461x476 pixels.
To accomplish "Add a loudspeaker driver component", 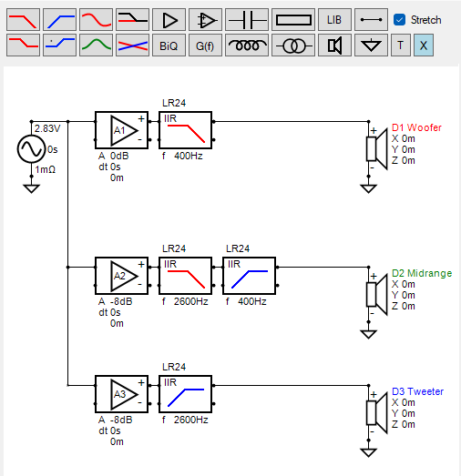I will coord(334,46).
